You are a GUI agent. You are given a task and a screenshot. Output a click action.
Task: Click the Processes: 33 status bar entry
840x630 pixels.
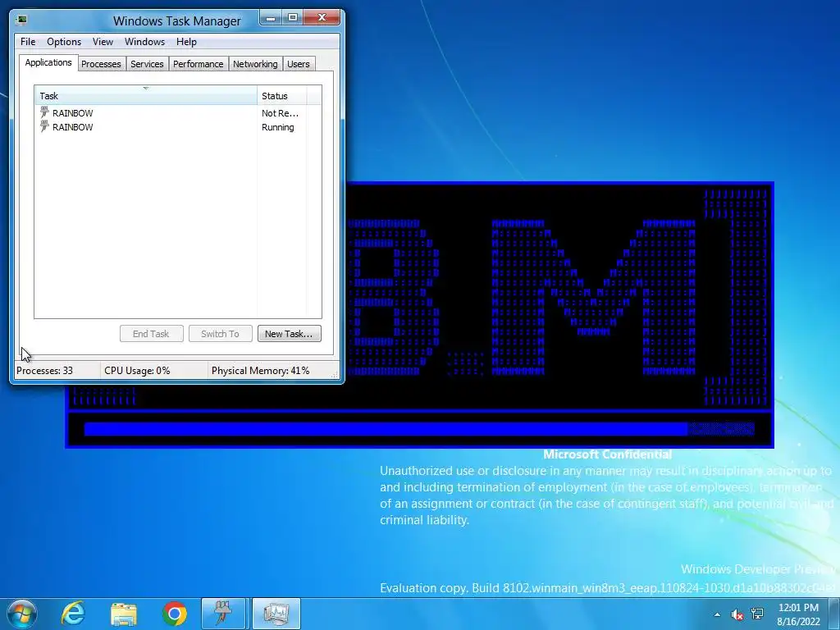pyautogui.click(x=44, y=371)
